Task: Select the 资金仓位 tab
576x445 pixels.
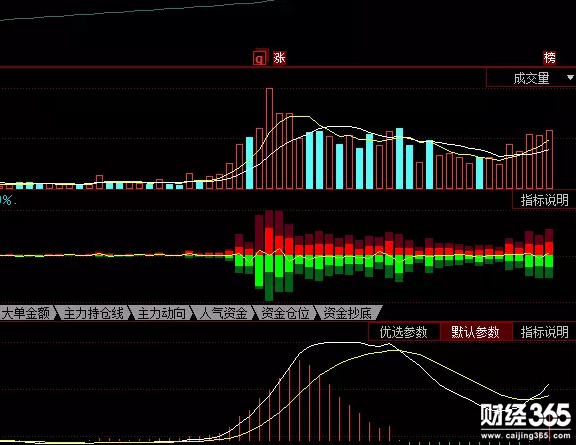Action: 285,313
